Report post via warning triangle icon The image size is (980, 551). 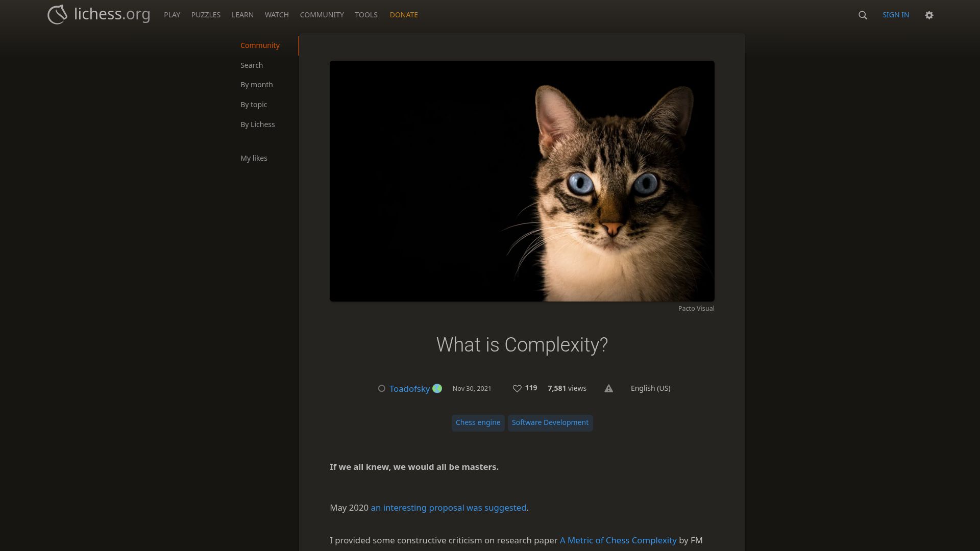(x=608, y=389)
